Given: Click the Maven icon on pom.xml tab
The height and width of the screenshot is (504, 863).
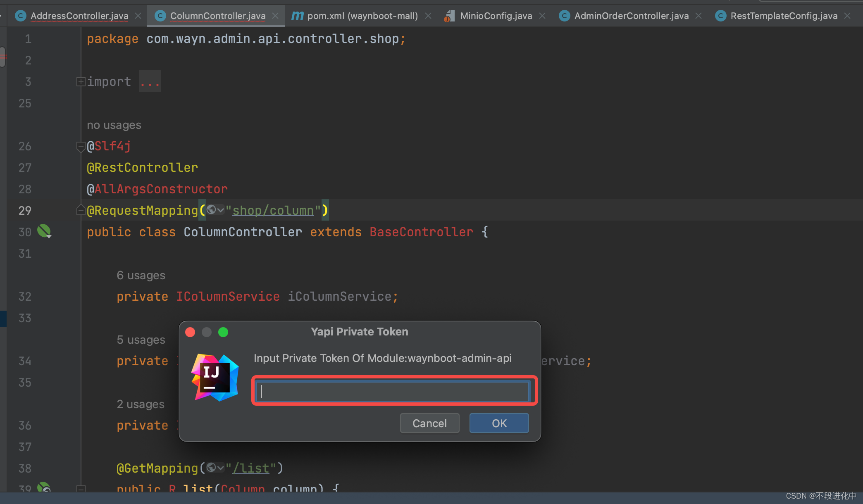Looking at the screenshot, I should (x=297, y=16).
